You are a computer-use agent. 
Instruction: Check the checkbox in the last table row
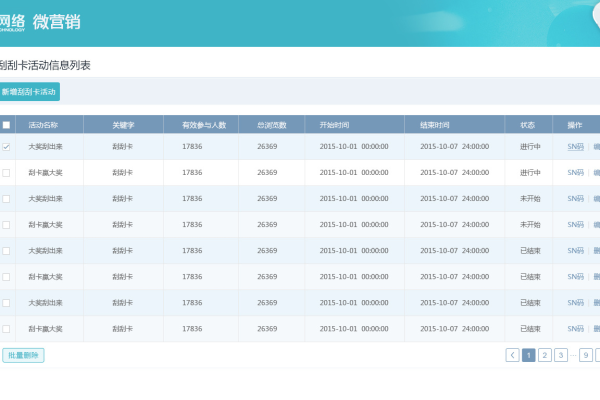tap(7, 328)
